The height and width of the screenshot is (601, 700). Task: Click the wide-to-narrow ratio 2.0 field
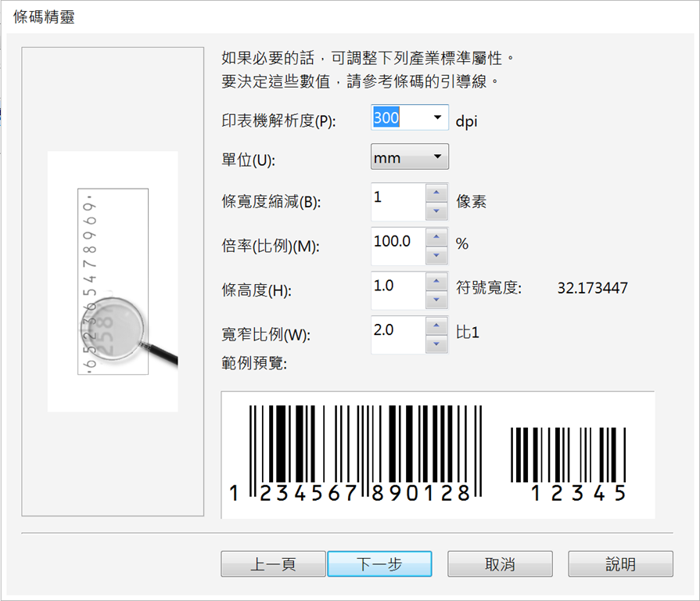398,334
